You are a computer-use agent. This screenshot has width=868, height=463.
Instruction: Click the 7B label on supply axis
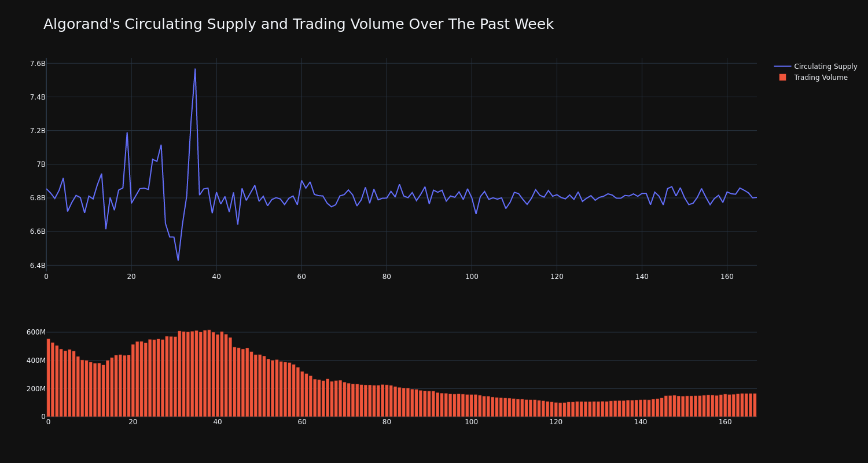[41, 164]
